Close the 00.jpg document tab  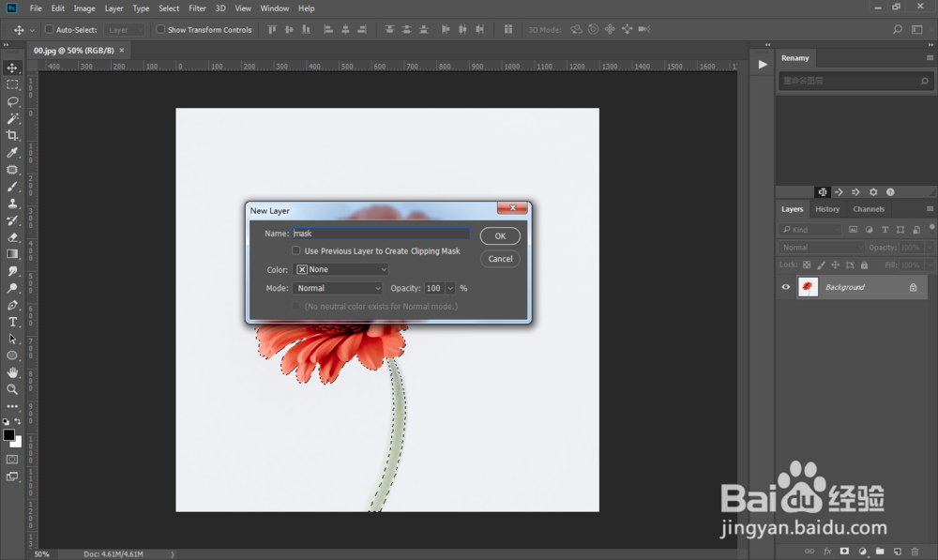click(121, 51)
